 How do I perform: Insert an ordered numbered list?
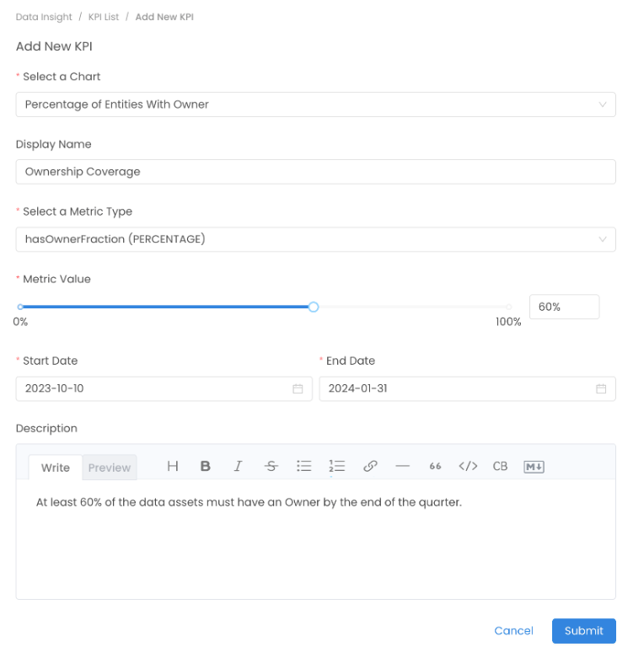[x=337, y=466]
